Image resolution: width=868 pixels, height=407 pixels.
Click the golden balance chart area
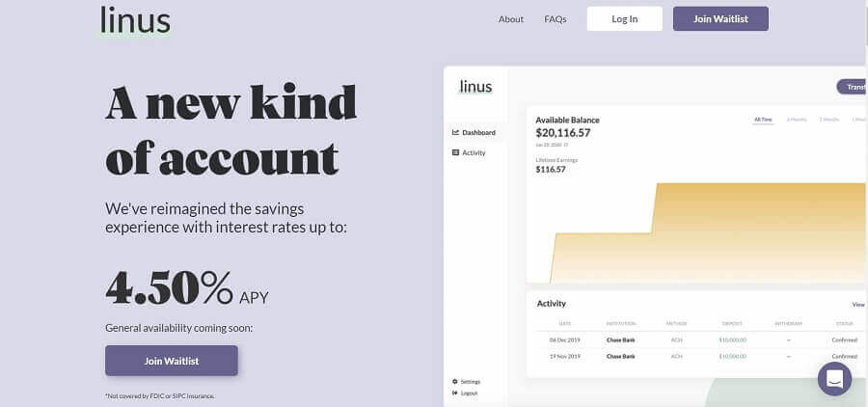tap(707, 232)
